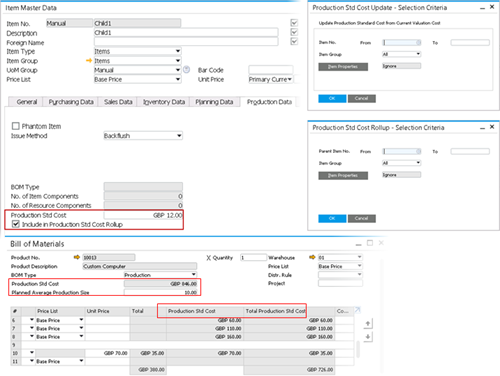Viewport: 500px width, 376px height.
Task: Open the UoM Group dropdown
Action: click(178, 70)
